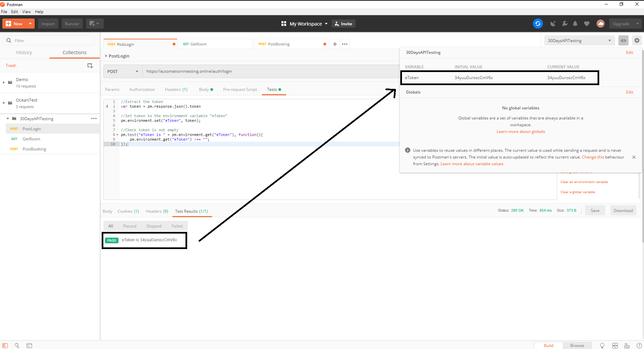This screenshot has height=349, width=644.
Task: Fold the pm.test block on line 8
Action: (x=117, y=135)
